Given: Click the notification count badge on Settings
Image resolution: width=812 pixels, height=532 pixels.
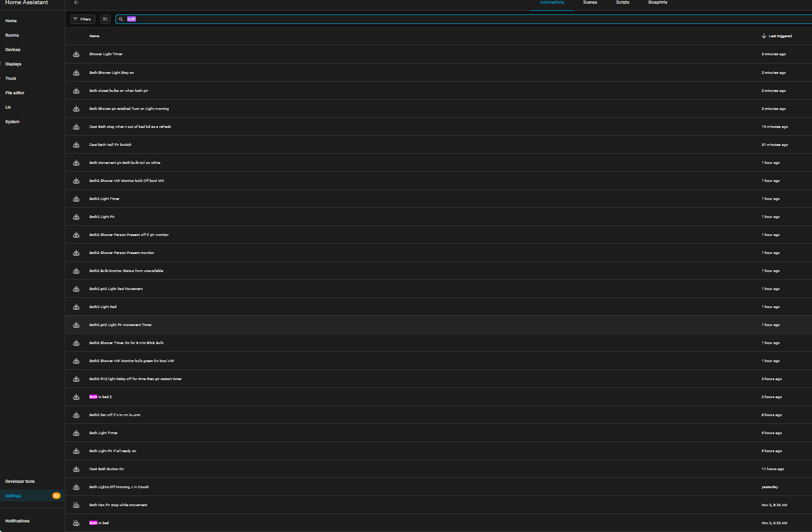Looking at the screenshot, I should coord(56,496).
